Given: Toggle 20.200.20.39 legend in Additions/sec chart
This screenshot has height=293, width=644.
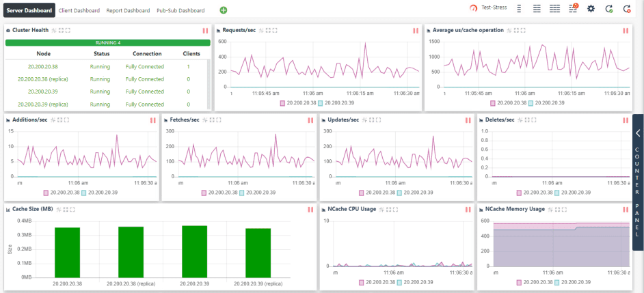Looking at the screenshot, I should tap(100, 193).
